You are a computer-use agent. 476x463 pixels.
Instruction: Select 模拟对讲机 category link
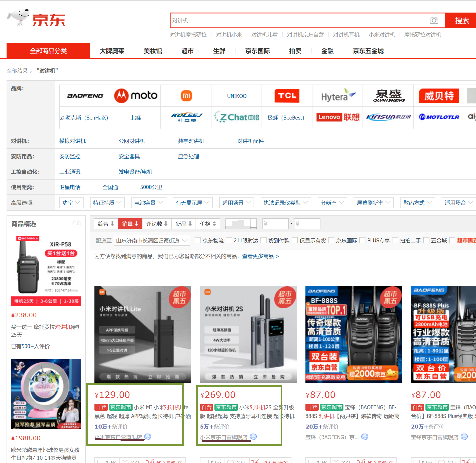[x=73, y=141]
